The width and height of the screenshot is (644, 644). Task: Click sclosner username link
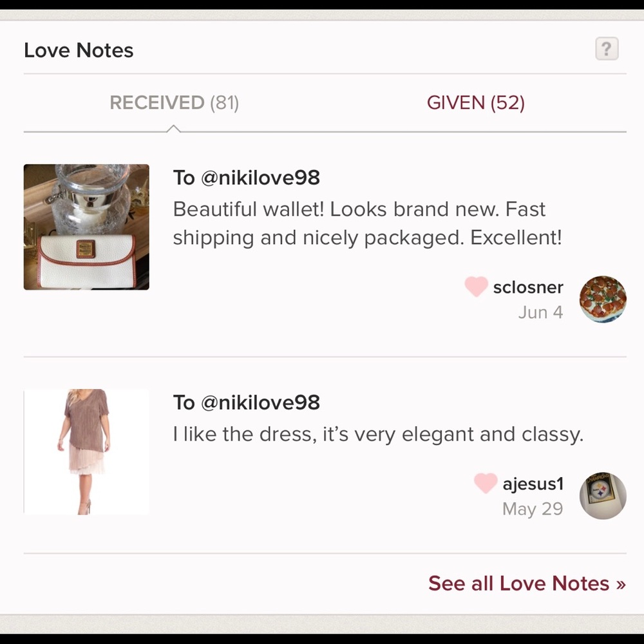pyautogui.click(x=528, y=287)
